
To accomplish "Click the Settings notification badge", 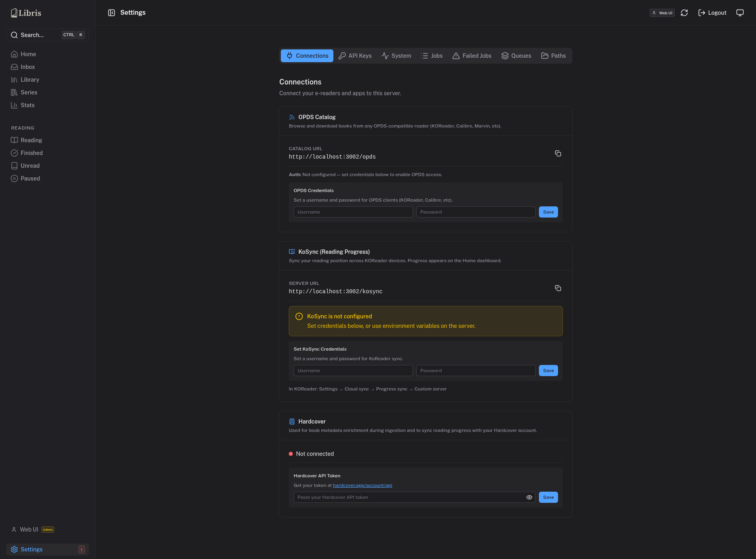I will point(82,549).
